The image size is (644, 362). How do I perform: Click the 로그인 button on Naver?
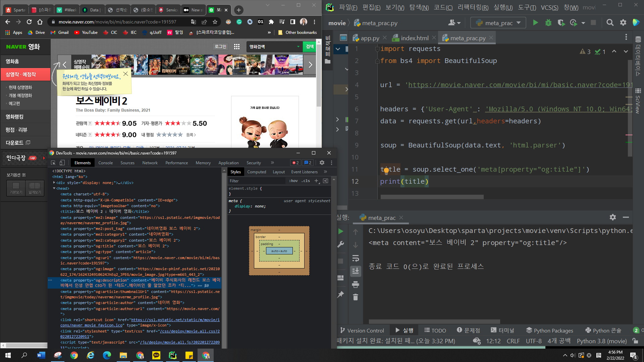click(x=220, y=47)
